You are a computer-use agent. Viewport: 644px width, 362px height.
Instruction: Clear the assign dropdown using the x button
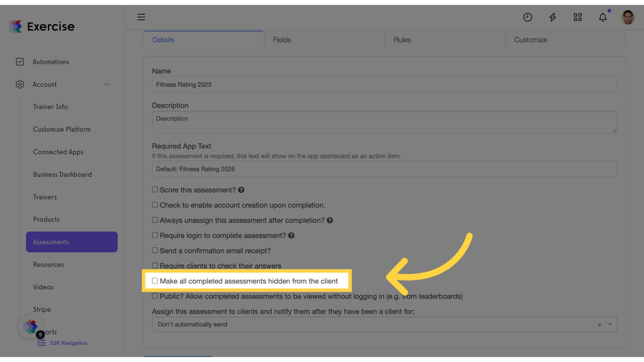click(599, 324)
